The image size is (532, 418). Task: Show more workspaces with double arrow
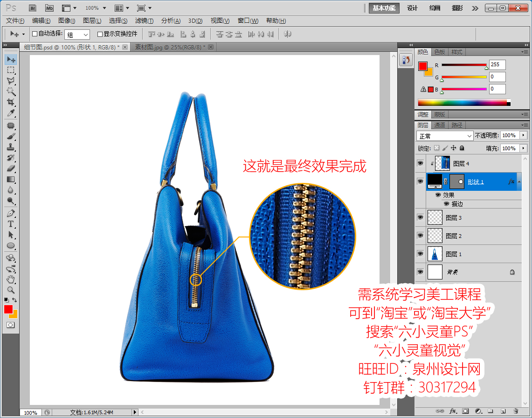point(475,8)
